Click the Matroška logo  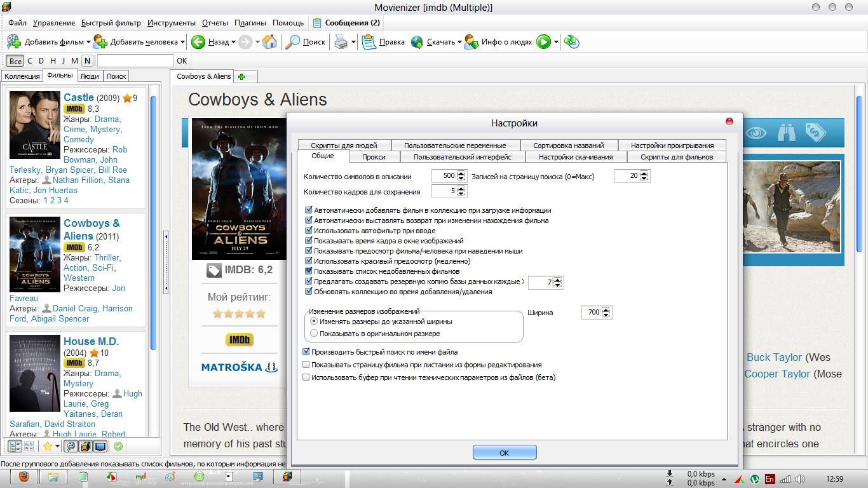[x=240, y=367]
